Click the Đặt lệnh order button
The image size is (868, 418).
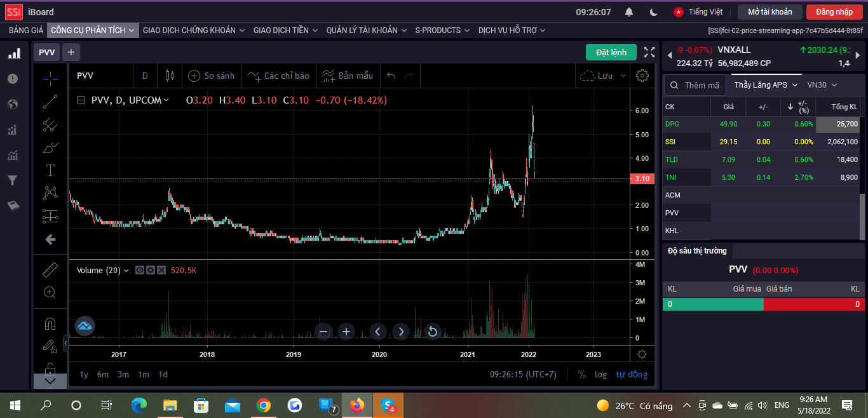(611, 52)
